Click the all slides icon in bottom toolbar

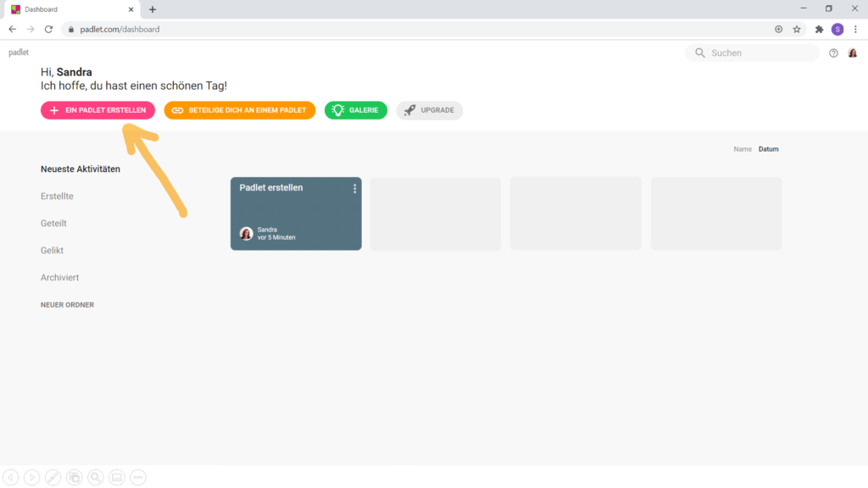point(75,477)
